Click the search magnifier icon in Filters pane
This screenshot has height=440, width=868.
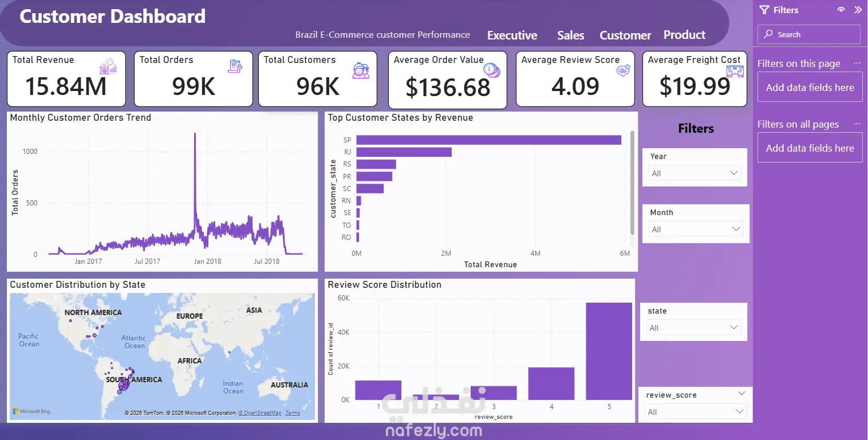point(768,34)
